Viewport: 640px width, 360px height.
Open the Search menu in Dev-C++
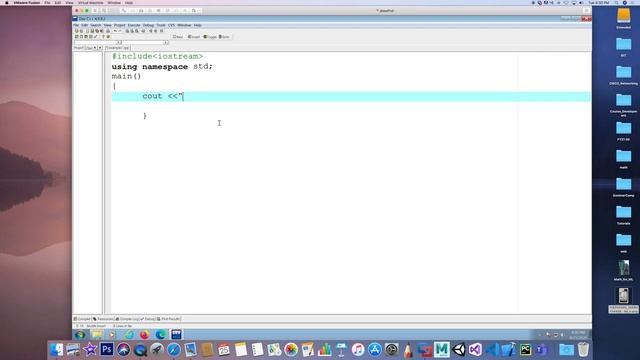click(96, 25)
